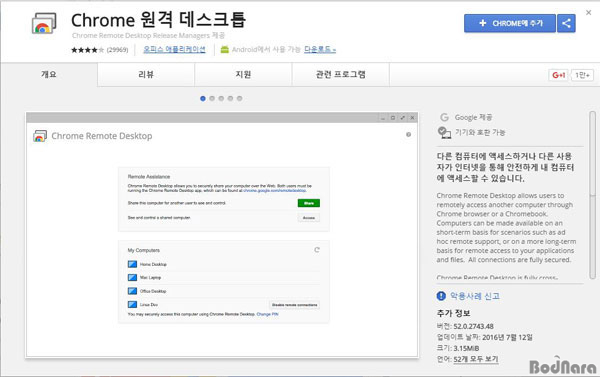The image size is (600, 377).
Task: Switch to the 리뷰 tab
Action: pyautogui.click(x=146, y=74)
